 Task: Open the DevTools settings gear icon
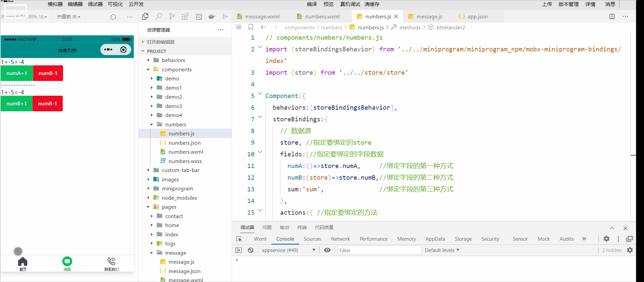tap(606, 239)
